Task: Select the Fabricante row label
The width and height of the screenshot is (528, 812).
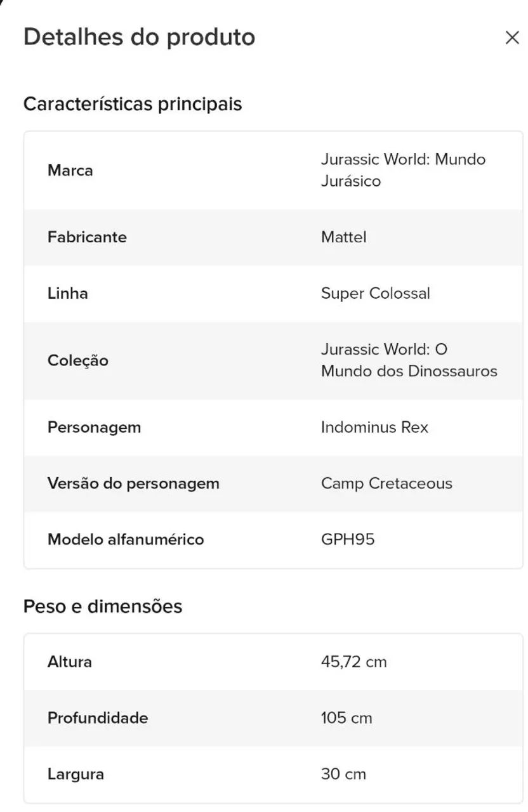Action: (87, 237)
